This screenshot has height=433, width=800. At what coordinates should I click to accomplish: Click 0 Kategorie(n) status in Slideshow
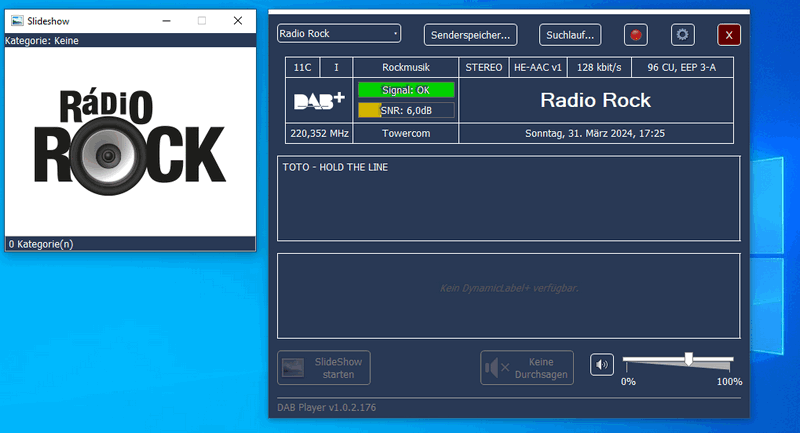point(41,244)
